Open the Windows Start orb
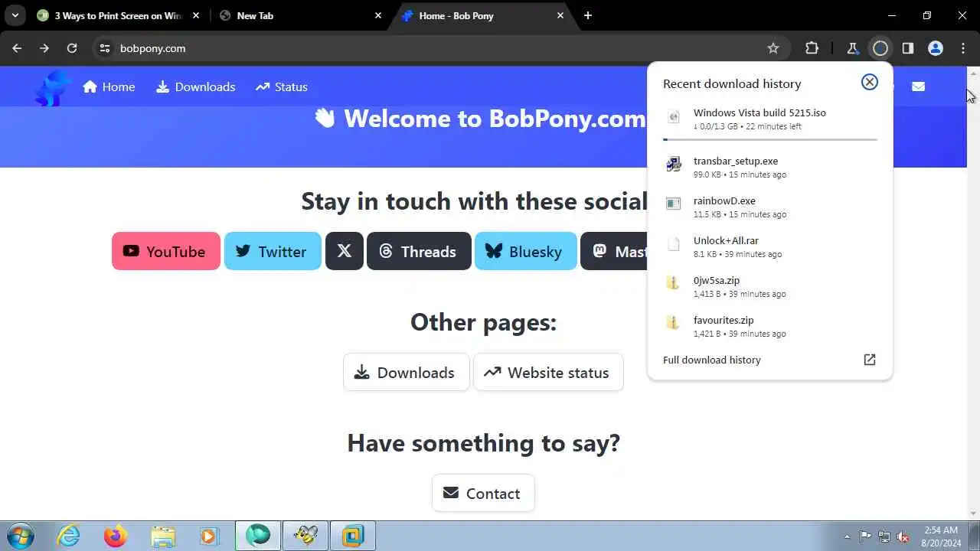The height and width of the screenshot is (551, 980). (x=20, y=536)
